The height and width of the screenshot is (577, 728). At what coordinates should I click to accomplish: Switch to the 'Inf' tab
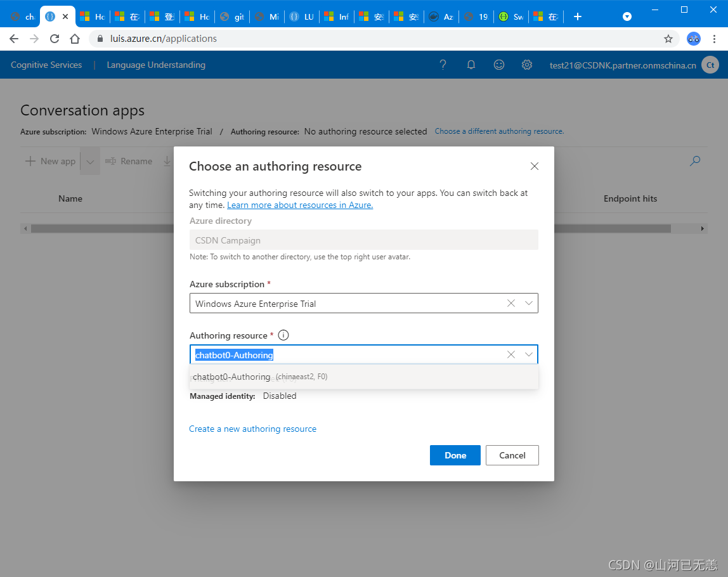pyautogui.click(x=337, y=16)
